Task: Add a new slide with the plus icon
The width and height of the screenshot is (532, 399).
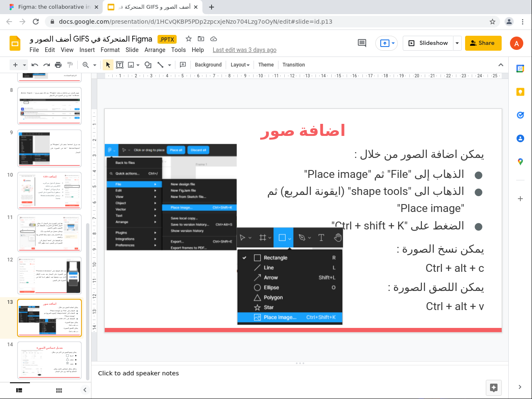Action: point(15,65)
